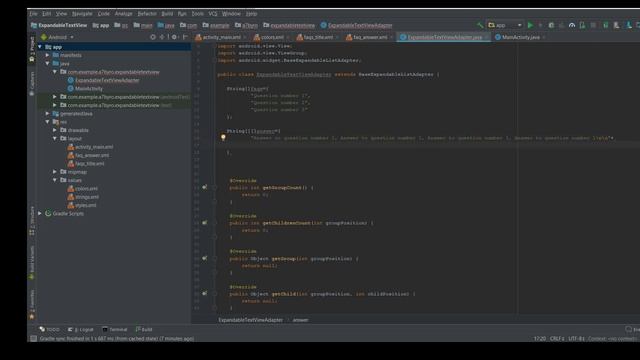Expand the drawable folder
The image size is (640, 360).
(x=55, y=130)
